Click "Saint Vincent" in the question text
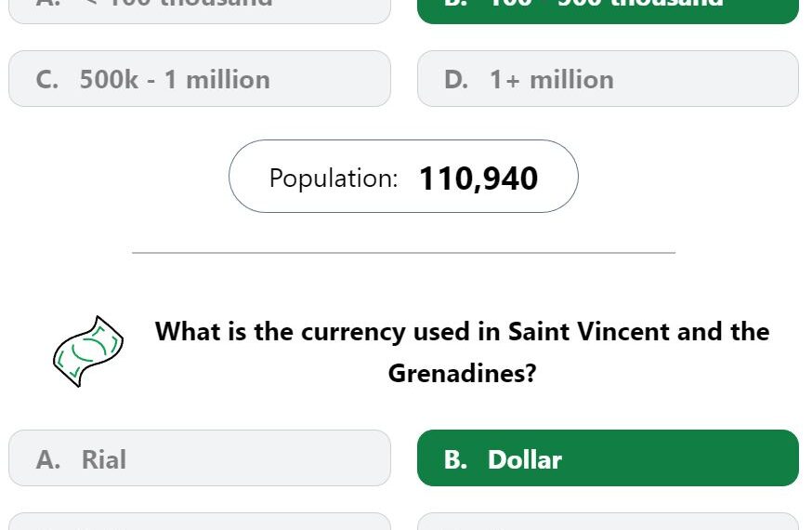Screen dimensions: 812x530 [589, 332]
